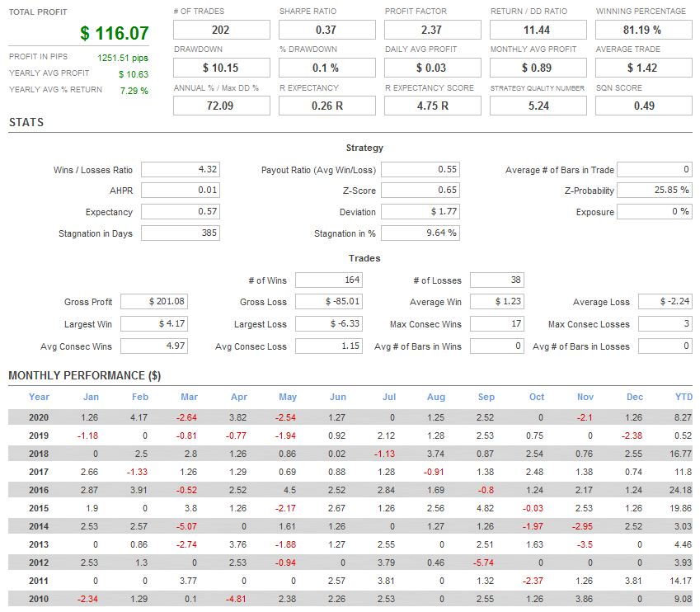Screen dimensions: 700x612
Task: Select the Avg Consec Loss field 1.15
Action: coord(329,346)
